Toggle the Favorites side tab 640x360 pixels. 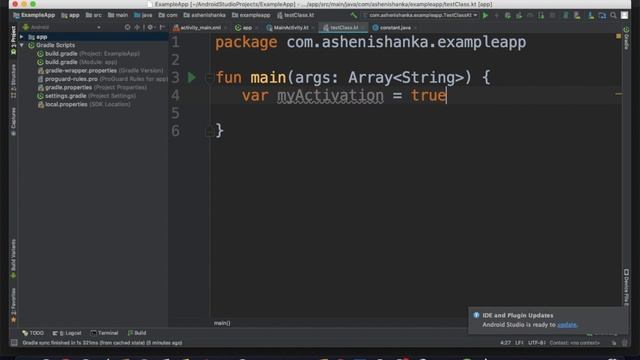pos(13,305)
